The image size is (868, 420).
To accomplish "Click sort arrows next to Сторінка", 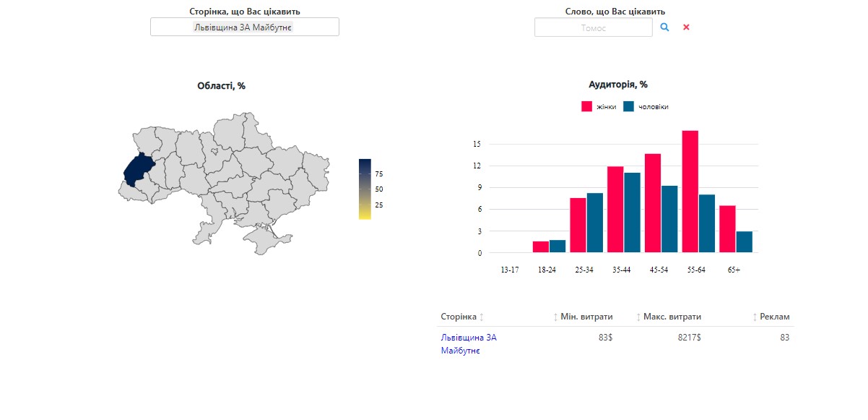I will pyautogui.click(x=482, y=317).
